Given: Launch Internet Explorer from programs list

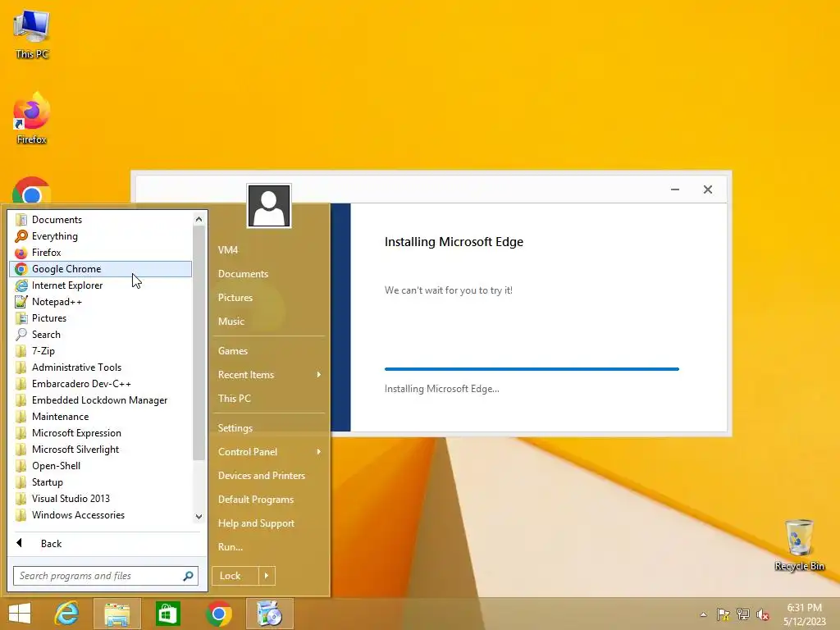Looking at the screenshot, I should click(101, 285).
